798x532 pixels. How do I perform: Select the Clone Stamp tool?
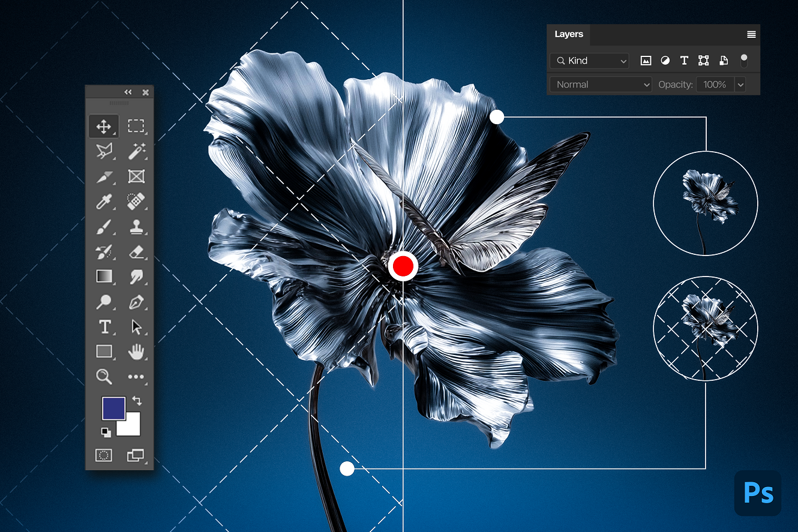[137, 227]
